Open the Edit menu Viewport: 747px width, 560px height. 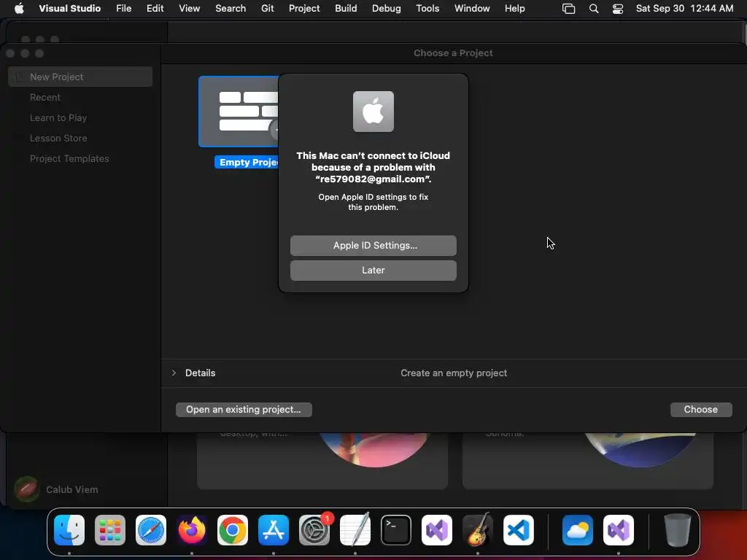pos(155,8)
